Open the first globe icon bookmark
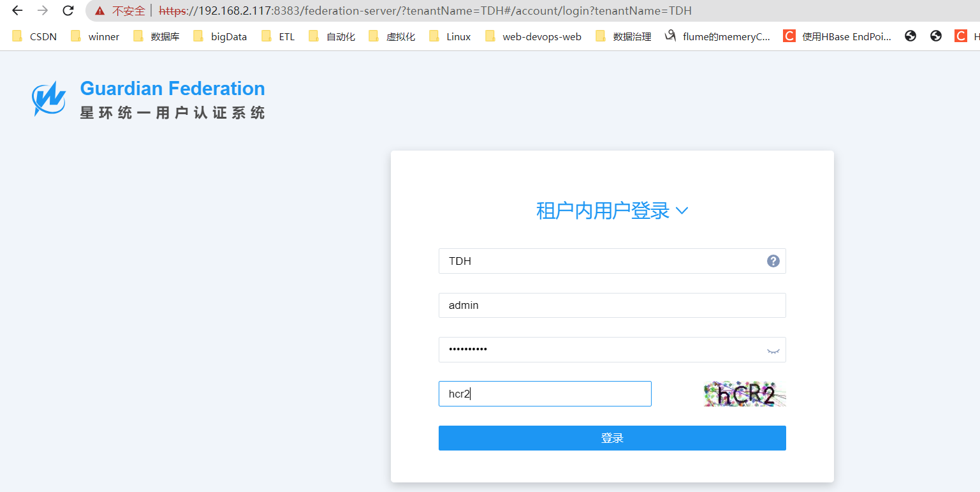 click(911, 36)
